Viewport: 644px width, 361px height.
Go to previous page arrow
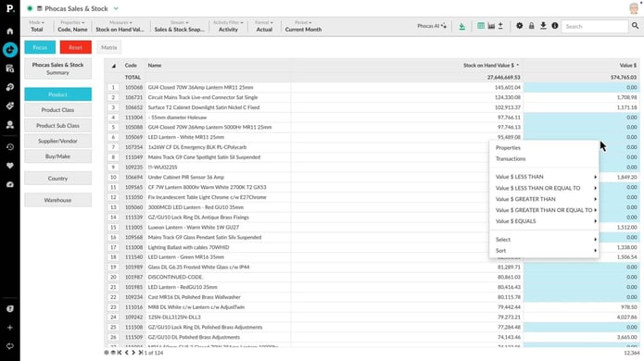127,353
